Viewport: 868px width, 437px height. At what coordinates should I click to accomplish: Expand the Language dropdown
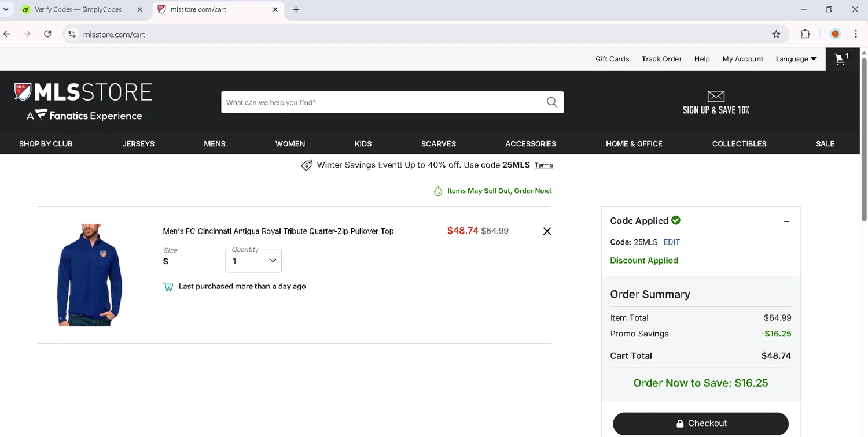pyautogui.click(x=796, y=59)
